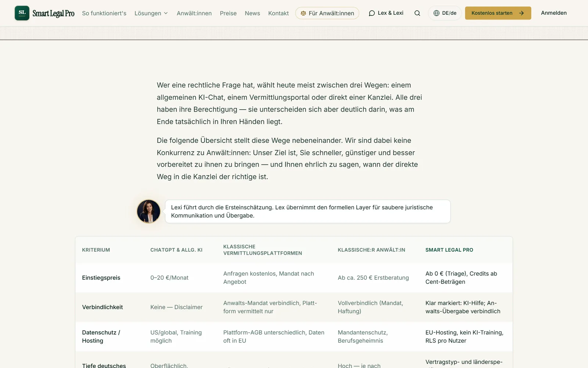Click the EU-Hosting, kein KI-Training cell
Screen dimensions: 588x368
465,336
